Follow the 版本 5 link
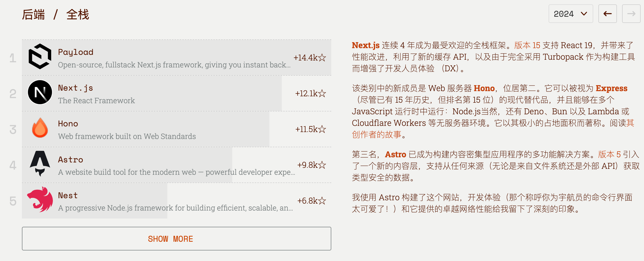The width and height of the screenshot is (644, 261). [x=609, y=154]
